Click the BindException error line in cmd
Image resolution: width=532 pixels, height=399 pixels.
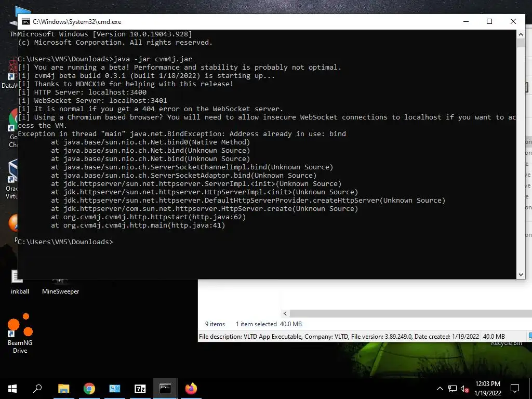point(182,134)
